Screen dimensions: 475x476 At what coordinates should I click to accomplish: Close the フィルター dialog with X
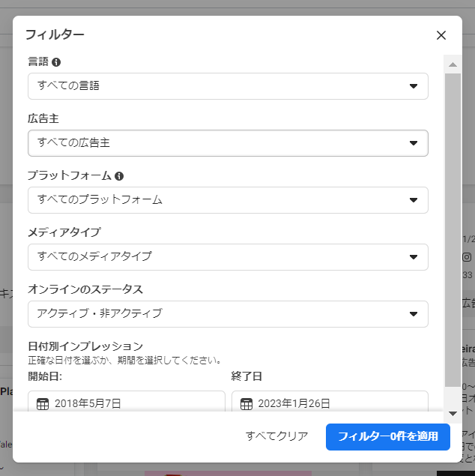pos(441,35)
